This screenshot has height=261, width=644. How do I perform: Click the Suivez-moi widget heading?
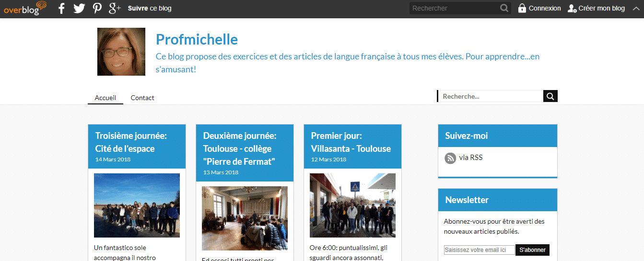coord(467,136)
